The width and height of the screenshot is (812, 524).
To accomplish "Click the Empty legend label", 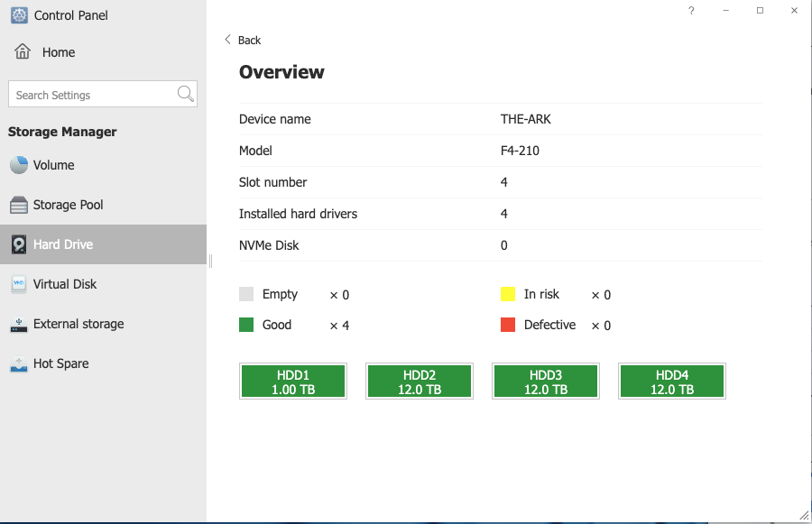I will [x=281, y=294].
